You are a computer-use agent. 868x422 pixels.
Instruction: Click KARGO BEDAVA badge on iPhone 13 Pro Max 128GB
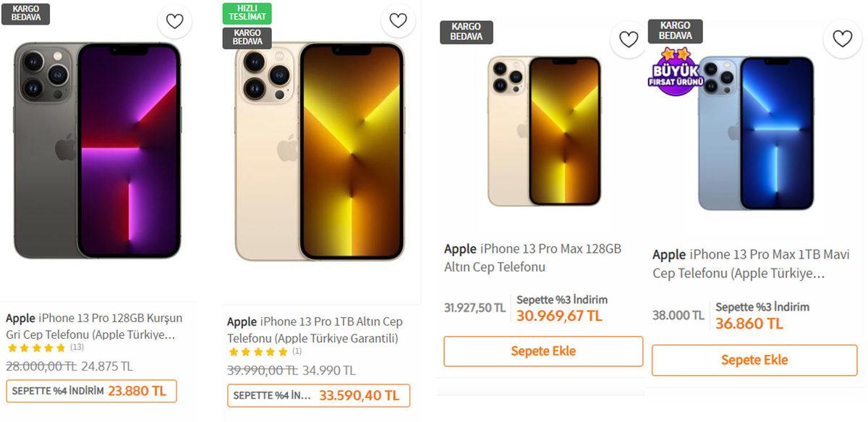[466, 31]
